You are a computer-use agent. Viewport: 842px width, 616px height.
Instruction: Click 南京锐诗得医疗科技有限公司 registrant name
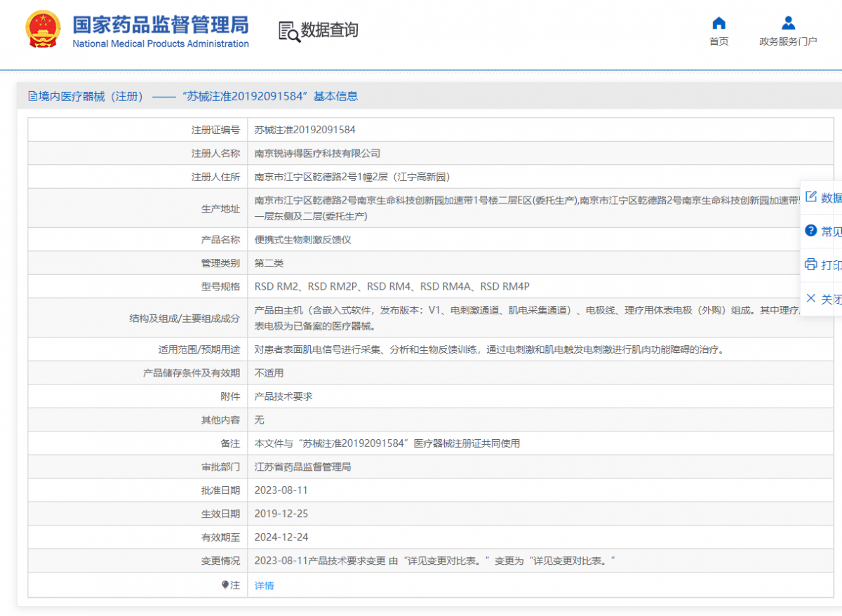coord(317,153)
